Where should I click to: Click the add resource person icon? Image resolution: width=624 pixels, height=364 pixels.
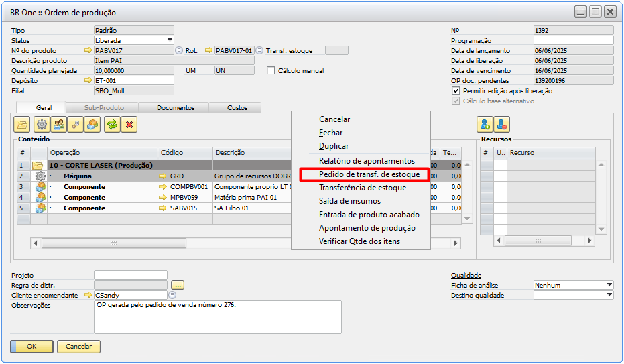coord(484,124)
